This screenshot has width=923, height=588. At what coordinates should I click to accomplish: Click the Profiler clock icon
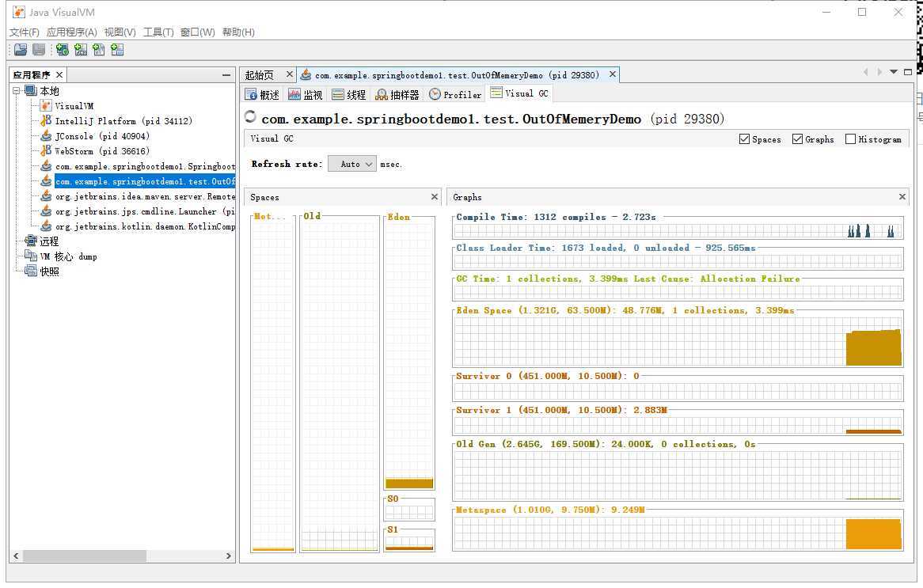pos(435,94)
